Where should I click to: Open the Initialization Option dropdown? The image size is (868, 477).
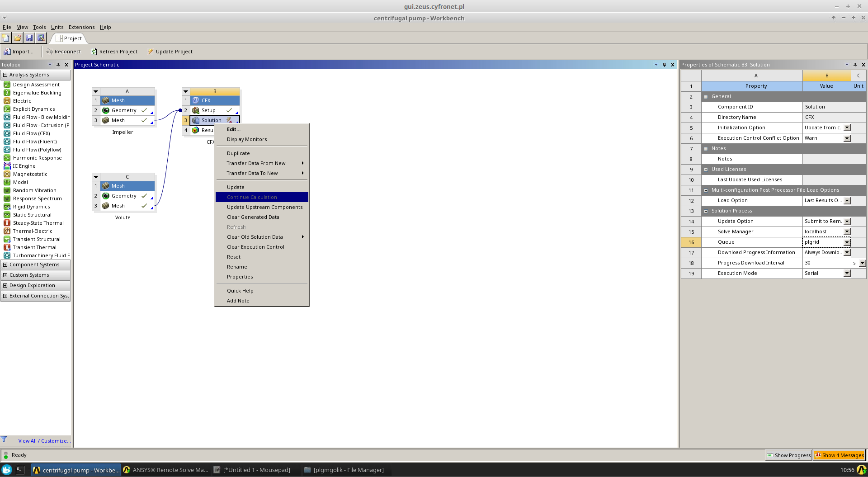point(847,128)
